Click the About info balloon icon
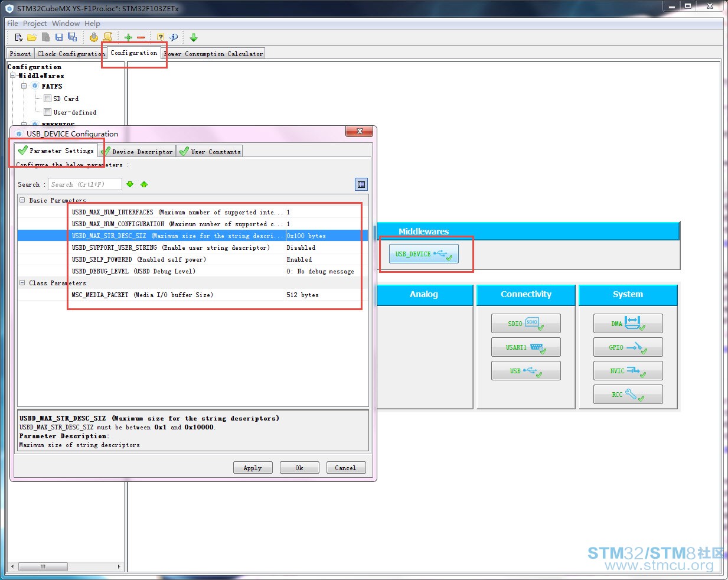Image resolution: width=728 pixels, height=580 pixels. coord(174,37)
